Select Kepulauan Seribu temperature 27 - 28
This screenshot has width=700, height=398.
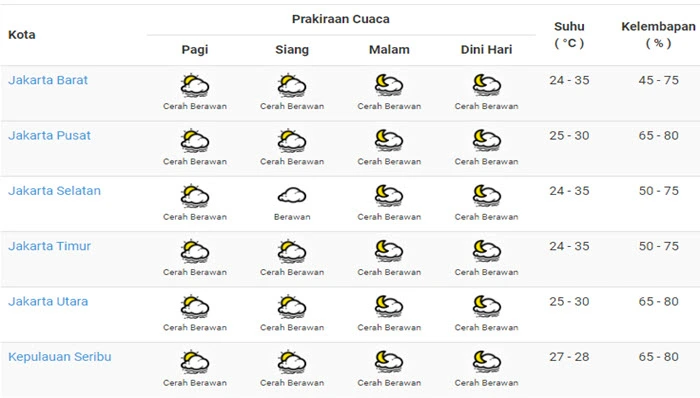pos(569,357)
